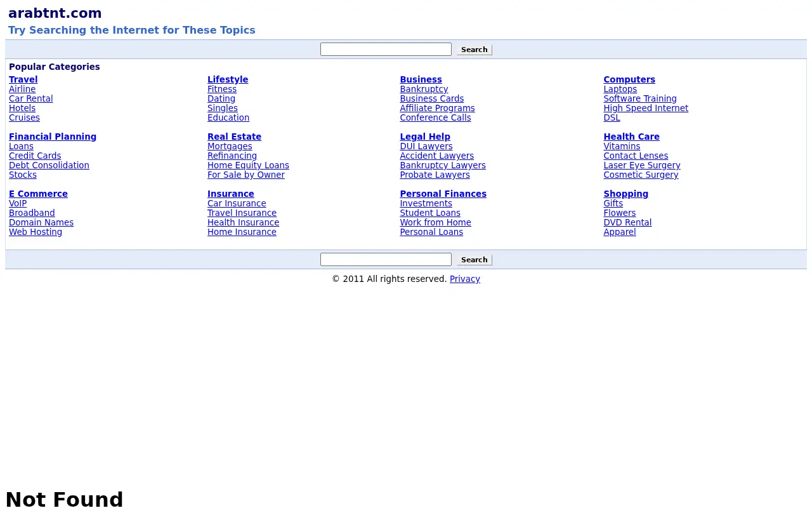812x508 pixels.
Task: Click the bottom search input field
Action: click(x=386, y=260)
